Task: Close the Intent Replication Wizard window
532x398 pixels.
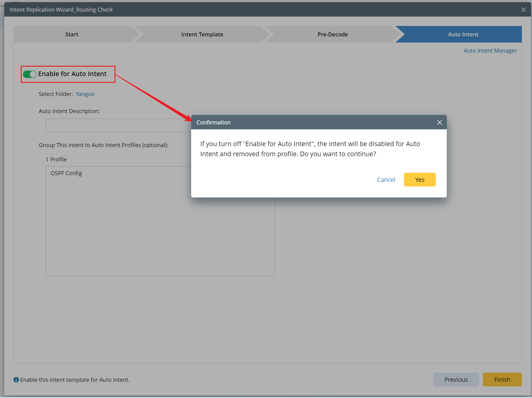Action: [x=523, y=9]
